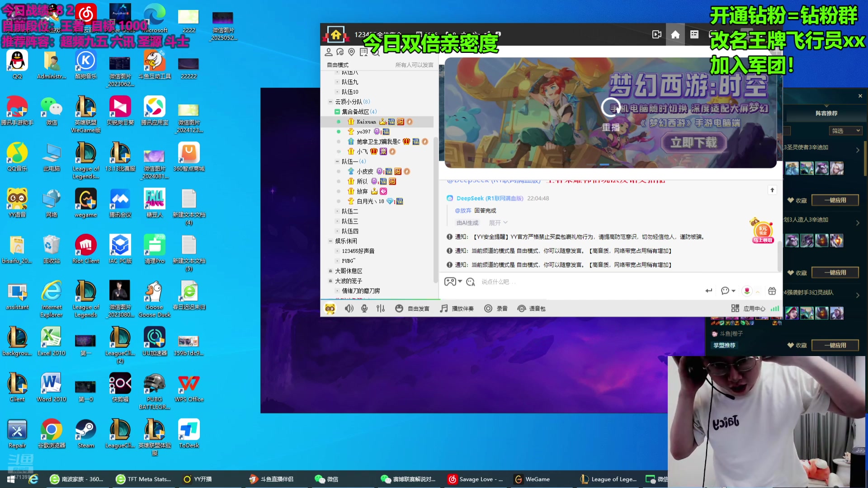This screenshot has width=868, height=488.
Task: Click the member profile icon above channel list
Action: (x=329, y=52)
